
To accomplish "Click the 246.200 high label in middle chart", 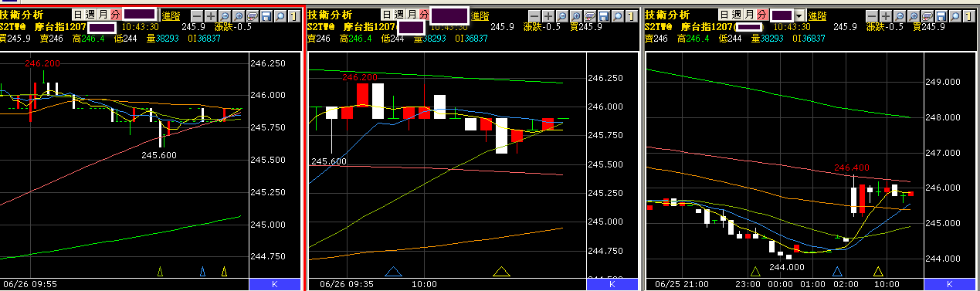I will point(359,77).
